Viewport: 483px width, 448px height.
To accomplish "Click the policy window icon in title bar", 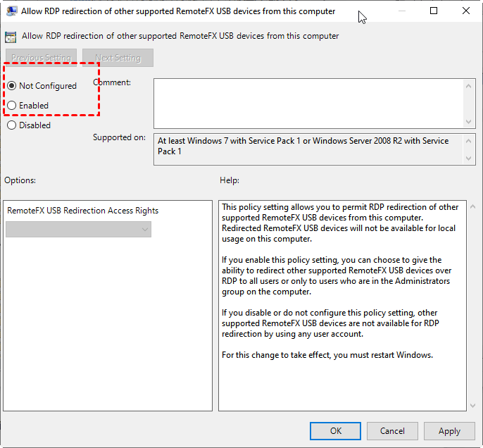I will click(11, 11).
